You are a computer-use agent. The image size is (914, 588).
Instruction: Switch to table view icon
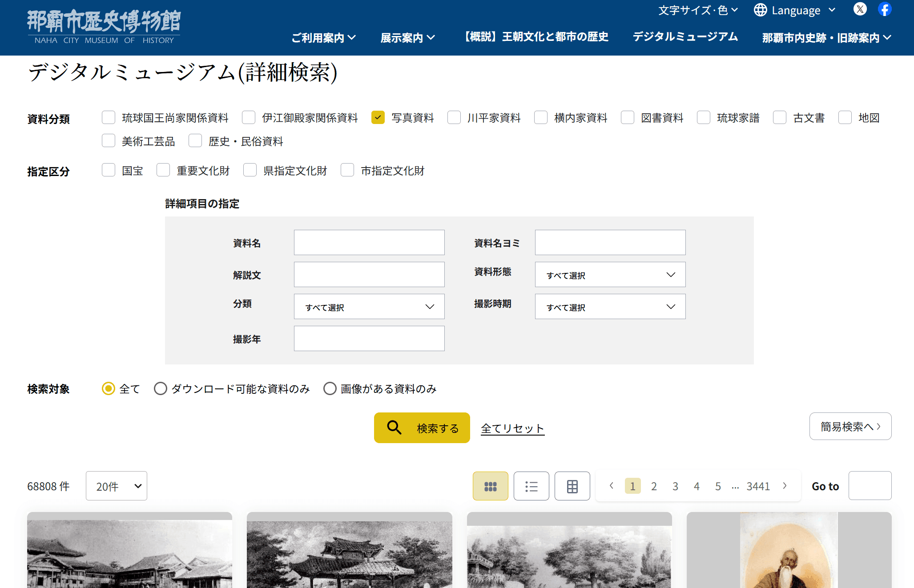tap(572, 486)
